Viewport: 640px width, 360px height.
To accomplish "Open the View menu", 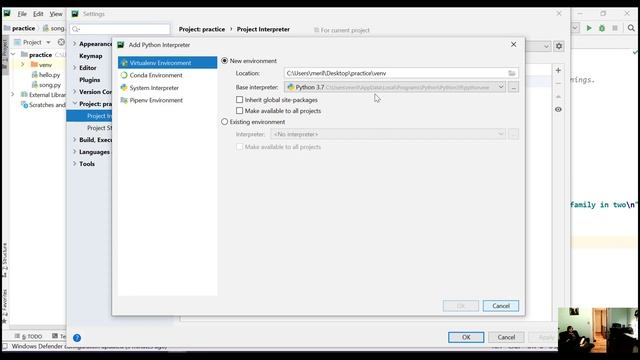I will pos(56,14).
